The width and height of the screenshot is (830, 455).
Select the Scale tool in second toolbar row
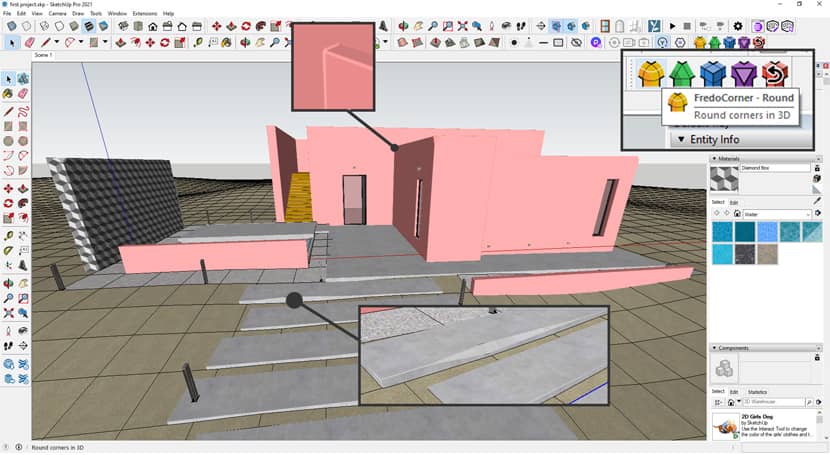pyautogui.click(x=179, y=42)
